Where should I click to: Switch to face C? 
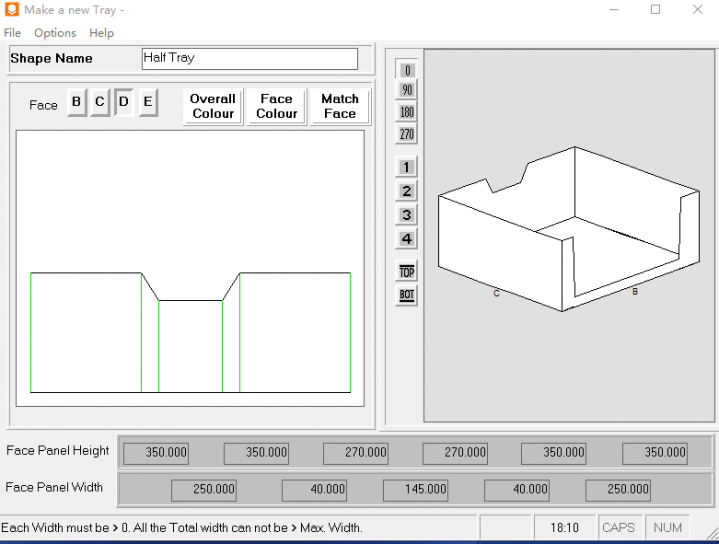click(x=100, y=103)
